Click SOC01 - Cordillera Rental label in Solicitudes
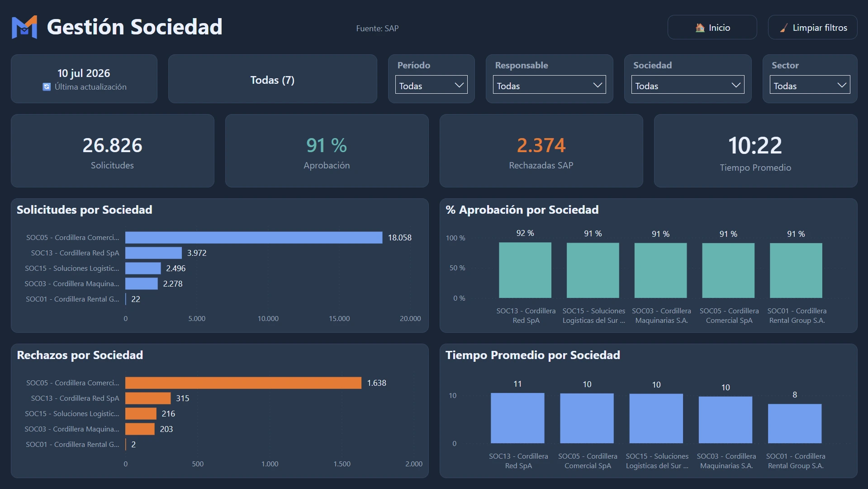Viewport: 868px width, 489px height. (72, 299)
